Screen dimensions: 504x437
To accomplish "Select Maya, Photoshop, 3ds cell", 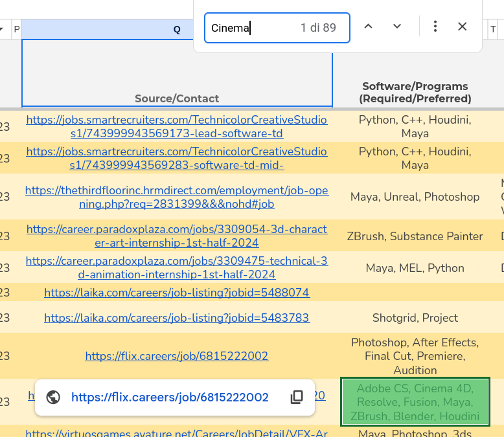I will [x=415, y=433].
